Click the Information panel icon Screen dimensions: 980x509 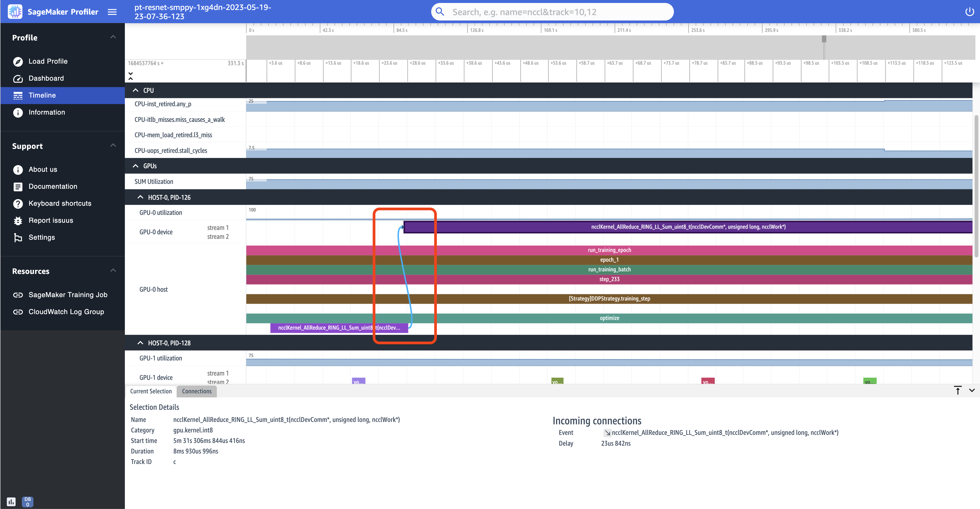[18, 112]
